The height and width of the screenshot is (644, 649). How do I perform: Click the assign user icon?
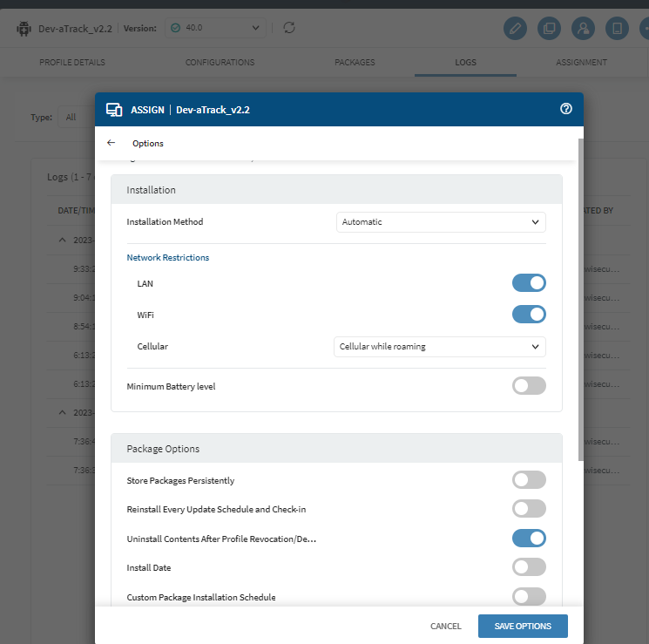pos(583,28)
